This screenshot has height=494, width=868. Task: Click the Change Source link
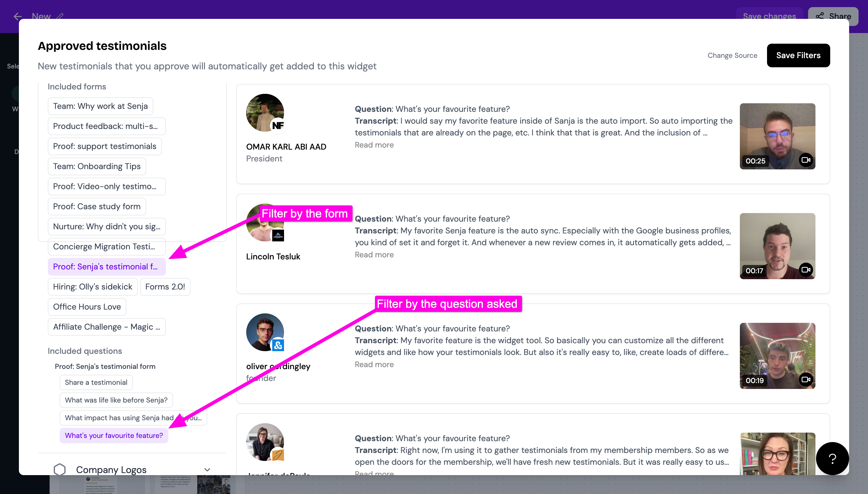click(732, 55)
